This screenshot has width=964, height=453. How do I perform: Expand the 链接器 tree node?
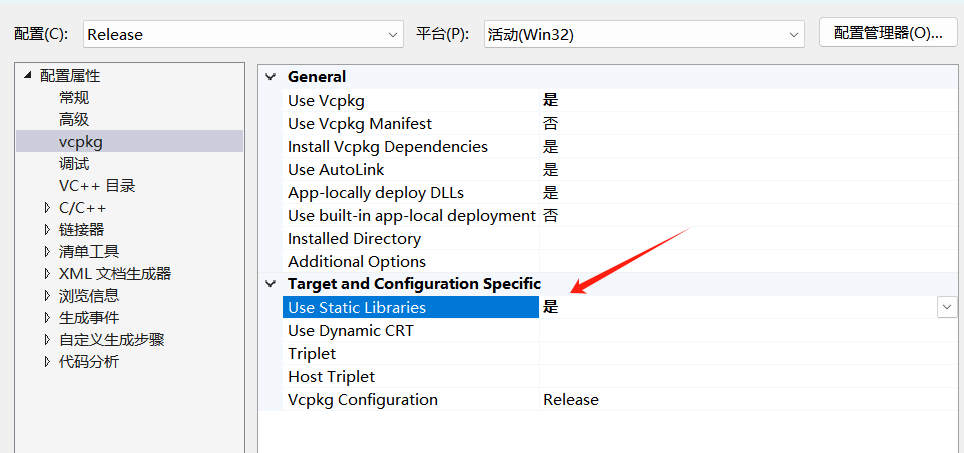[x=47, y=230]
